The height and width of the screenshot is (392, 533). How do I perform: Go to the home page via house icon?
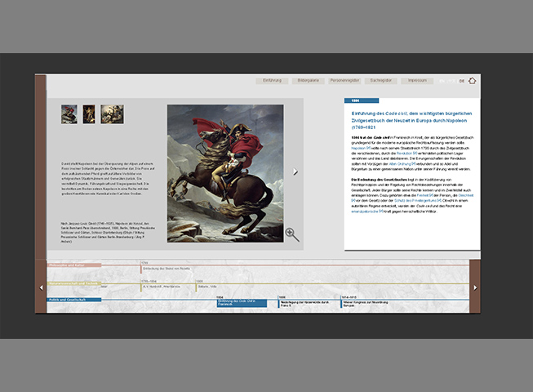point(472,81)
